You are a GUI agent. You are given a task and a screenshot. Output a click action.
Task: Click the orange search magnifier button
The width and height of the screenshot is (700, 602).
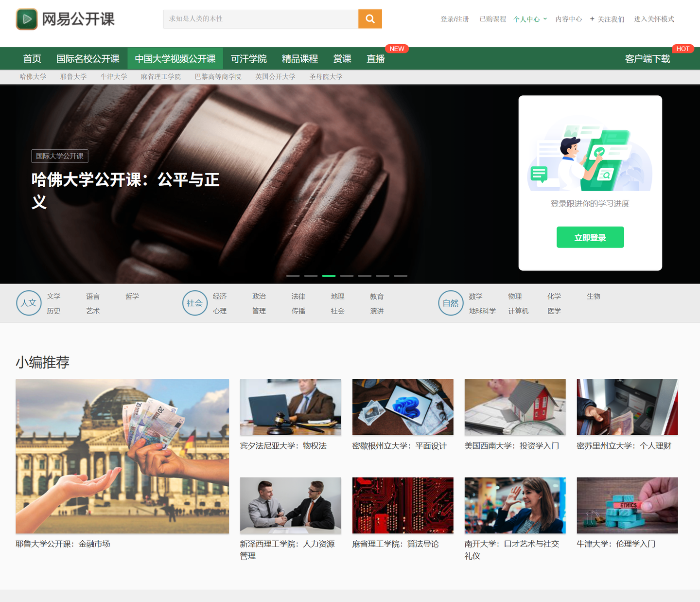point(370,19)
